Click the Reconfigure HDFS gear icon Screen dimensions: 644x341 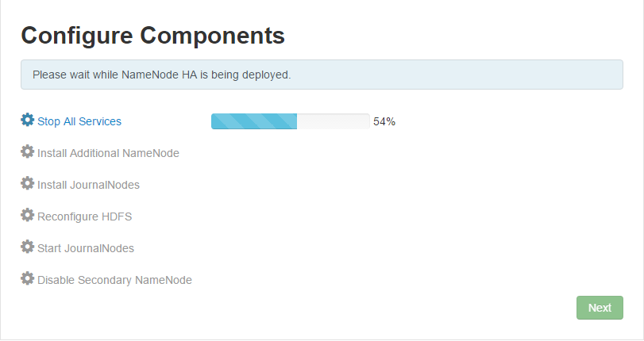coord(28,216)
